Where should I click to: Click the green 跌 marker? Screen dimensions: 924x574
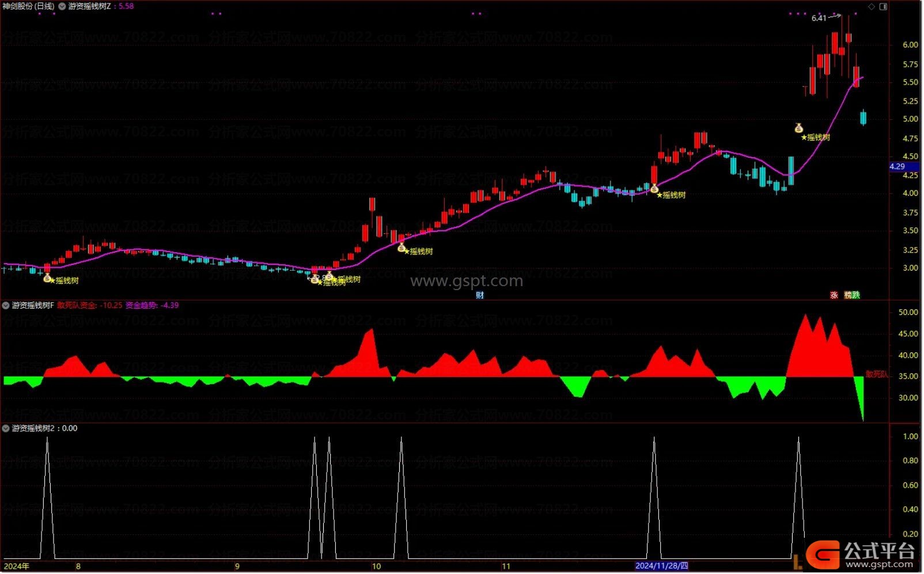pyautogui.click(x=855, y=295)
